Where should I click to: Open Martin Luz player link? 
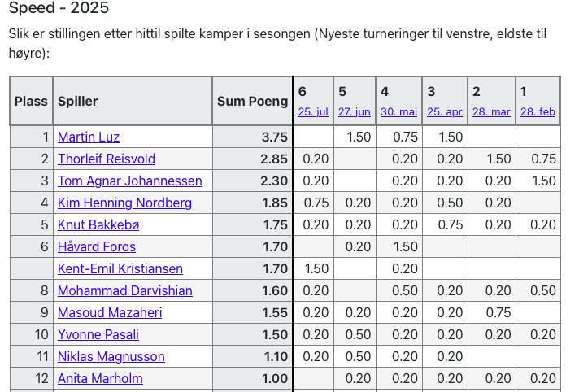89,137
